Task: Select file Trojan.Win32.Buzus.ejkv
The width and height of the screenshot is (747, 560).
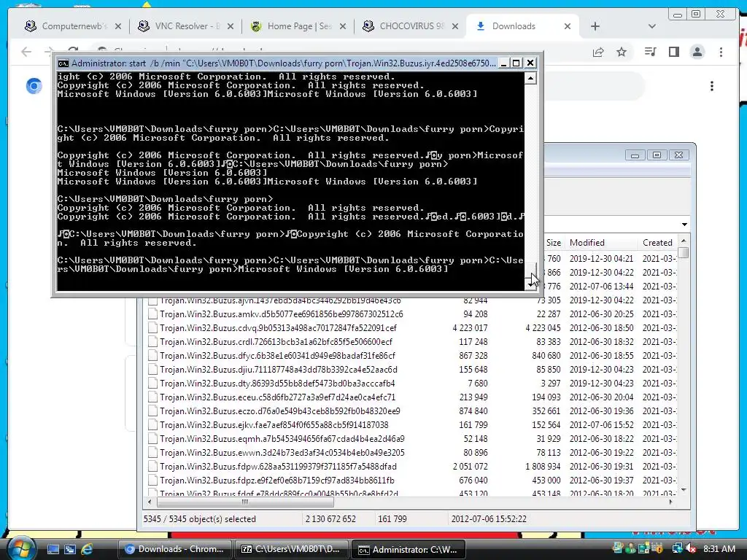Action: click(274, 425)
